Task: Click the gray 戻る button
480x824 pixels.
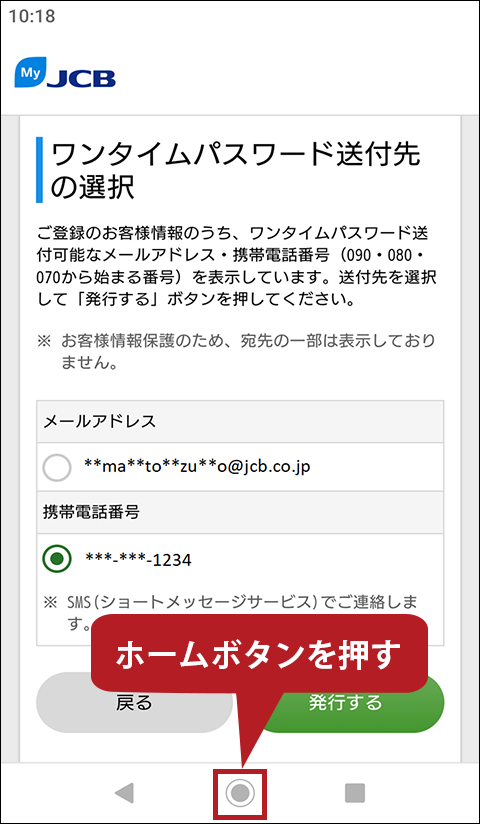Action: (134, 702)
